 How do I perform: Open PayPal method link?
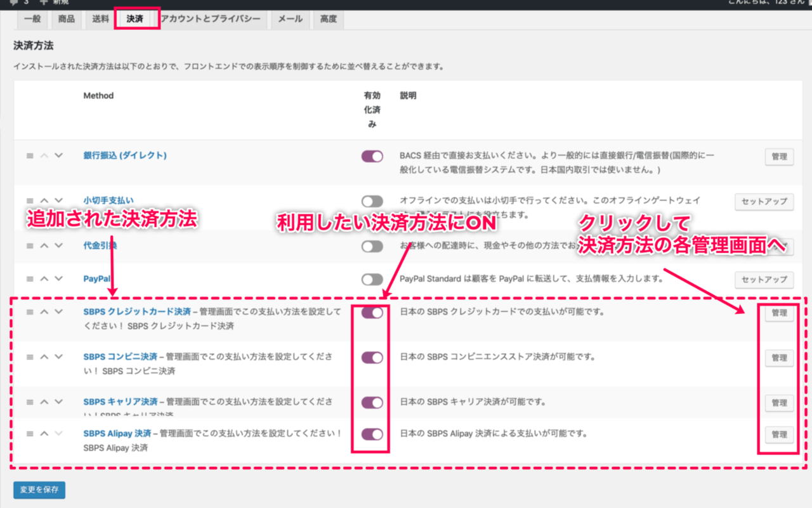(97, 279)
